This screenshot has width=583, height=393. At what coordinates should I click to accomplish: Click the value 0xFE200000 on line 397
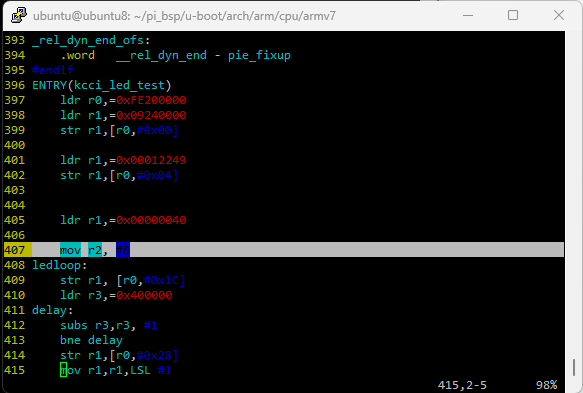[151, 100]
